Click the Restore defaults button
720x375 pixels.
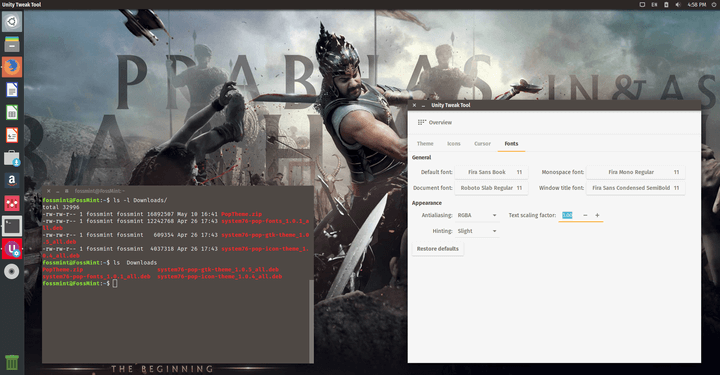coord(438,249)
